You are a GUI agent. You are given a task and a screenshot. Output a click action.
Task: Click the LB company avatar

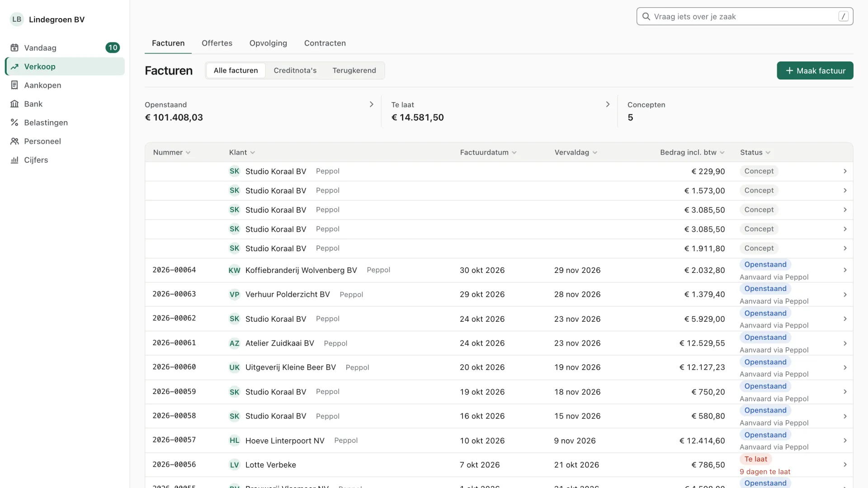(17, 19)
